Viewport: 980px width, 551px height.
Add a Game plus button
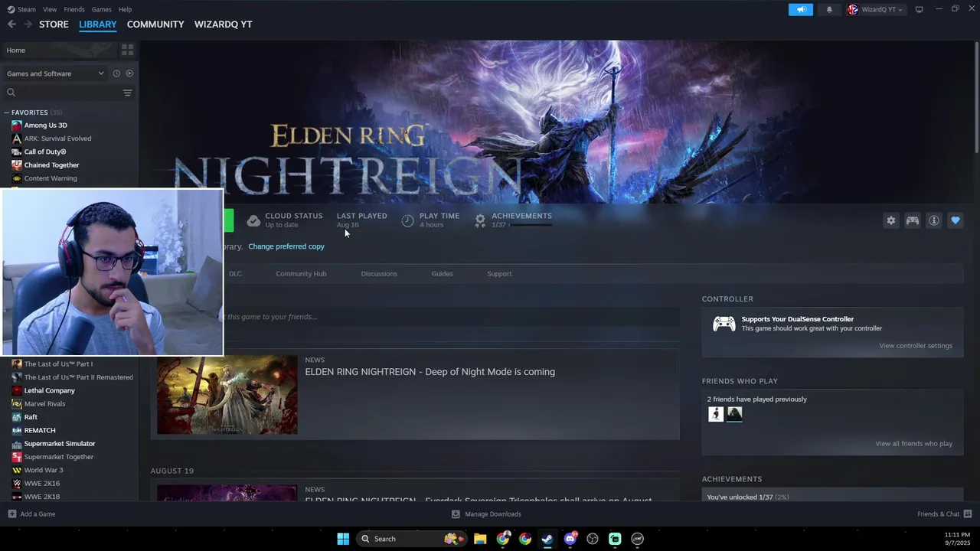pyautogui.click(x=11, y=514)
